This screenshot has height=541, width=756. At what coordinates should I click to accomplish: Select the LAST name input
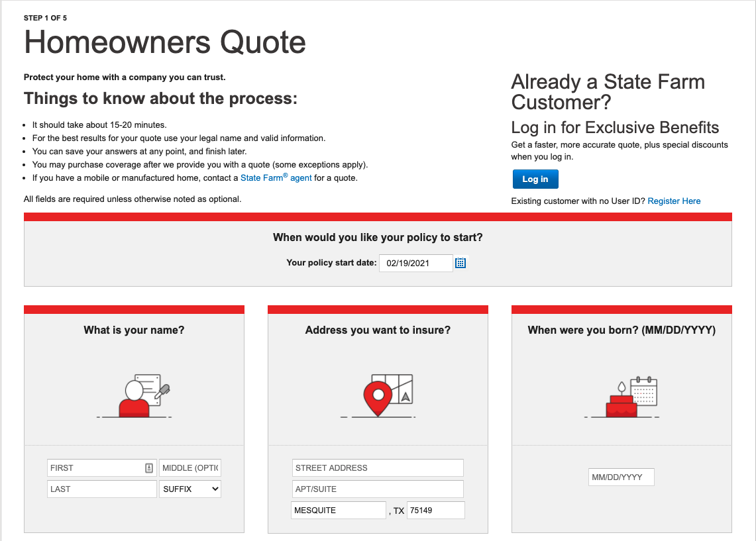tap(101, 489)
